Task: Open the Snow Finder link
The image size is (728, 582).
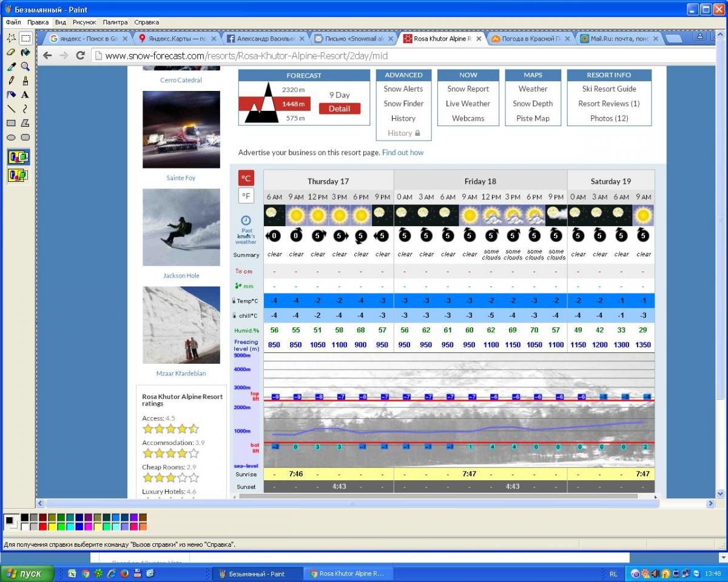Action: (403, 104)
